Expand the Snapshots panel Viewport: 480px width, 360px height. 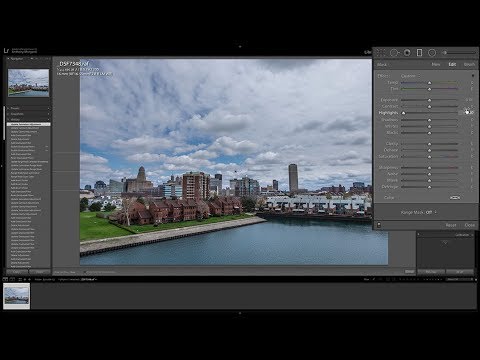tap(9, 114)
